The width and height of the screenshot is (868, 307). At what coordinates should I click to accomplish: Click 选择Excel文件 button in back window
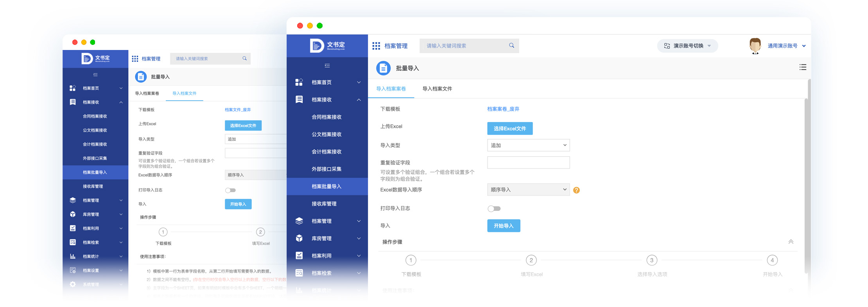pos(243,125)
